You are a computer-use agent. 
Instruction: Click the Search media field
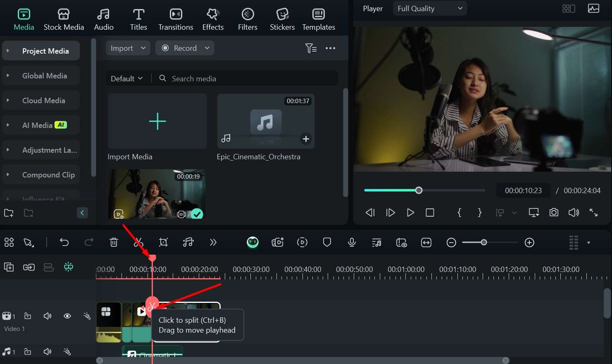pyautogui.click(x=248, y=78)
